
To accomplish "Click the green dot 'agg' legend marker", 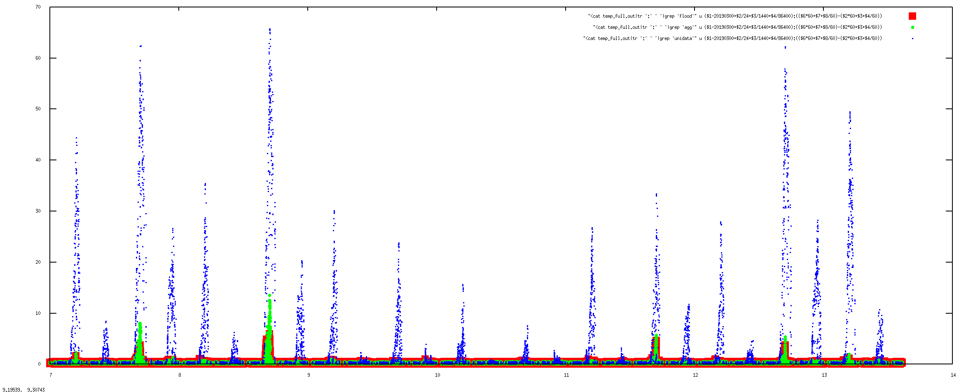I will point(912,27).
